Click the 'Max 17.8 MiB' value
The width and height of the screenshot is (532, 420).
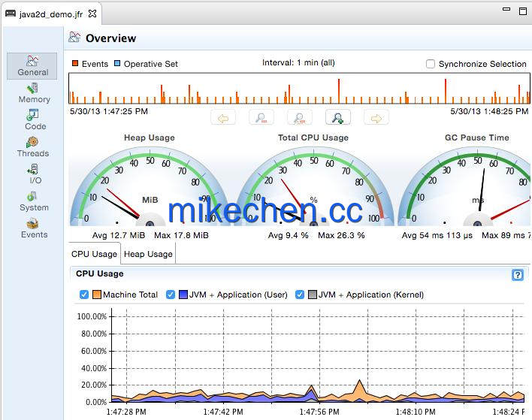coord(182,235)
